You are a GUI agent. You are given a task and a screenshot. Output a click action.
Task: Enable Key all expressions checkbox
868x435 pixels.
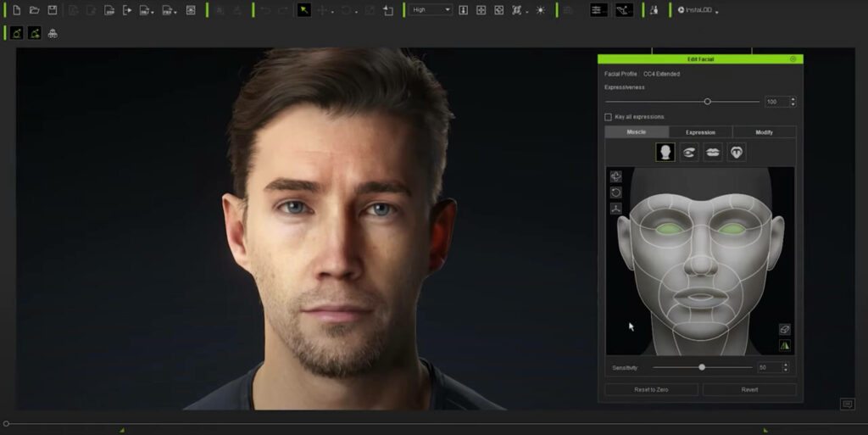pos(609,117)
